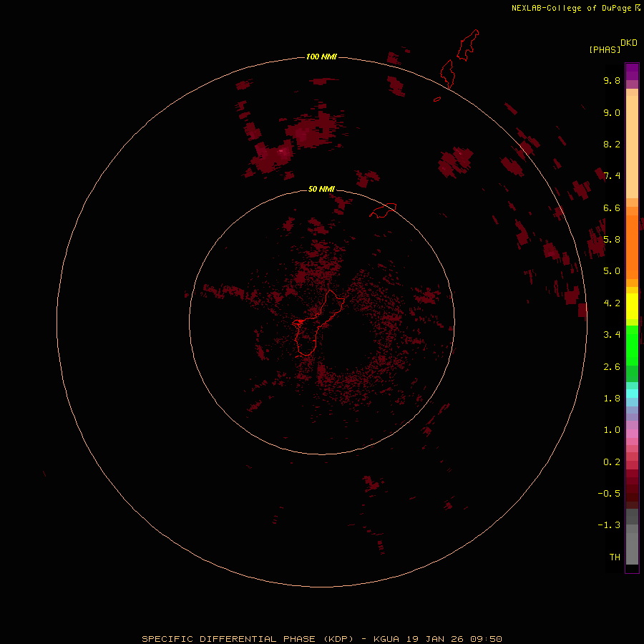Click the NEXLAB-College of DuPage label
This screenshot has width=644, height=644.
(571, 8)
